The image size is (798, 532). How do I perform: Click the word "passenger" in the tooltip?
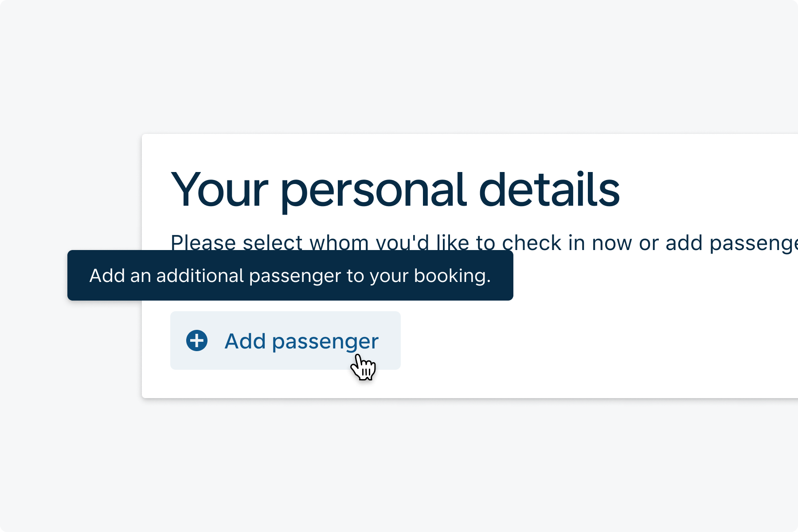pos(295,276)
